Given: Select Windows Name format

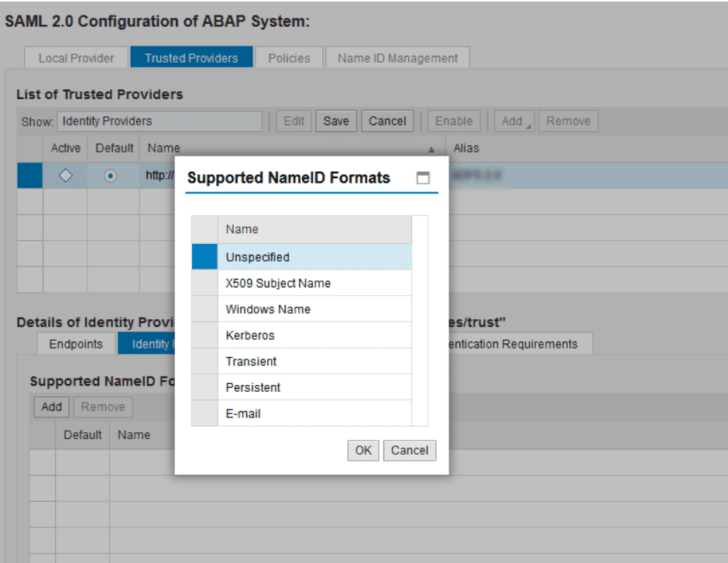Looking at the screenshot, I should [314, 309].
